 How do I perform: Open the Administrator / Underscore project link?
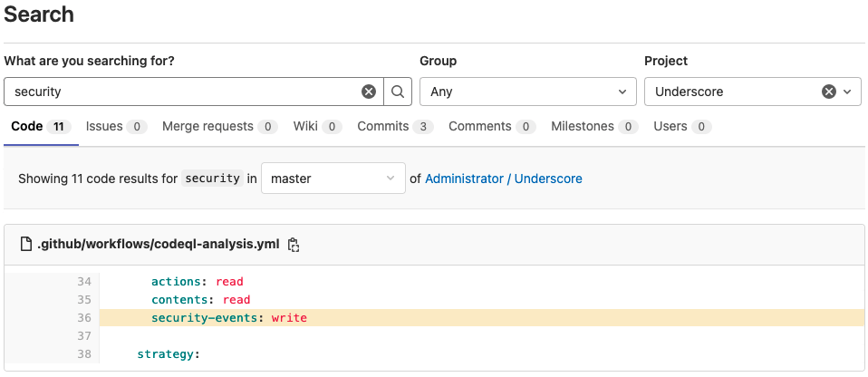click(503, 179)
